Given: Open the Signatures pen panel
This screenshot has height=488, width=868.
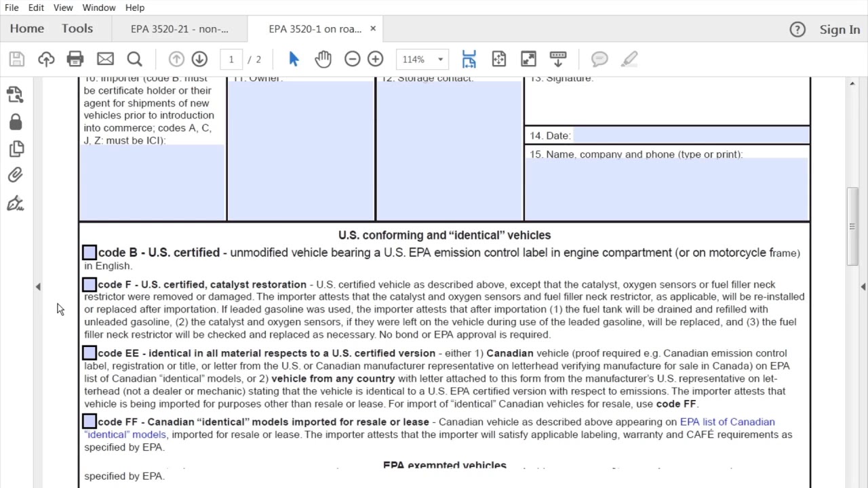Looking at the screenshot, I should 15,203.
